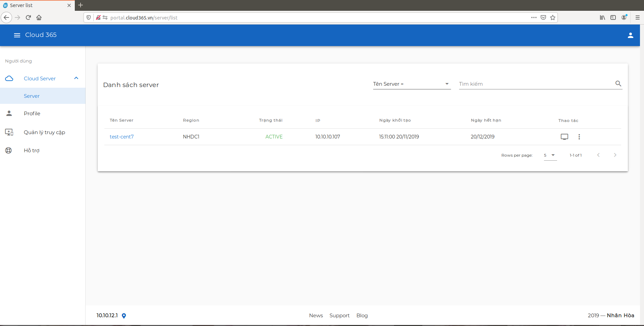Open the Blog footer link
644x326 pixels.
(x=362, y=316)
